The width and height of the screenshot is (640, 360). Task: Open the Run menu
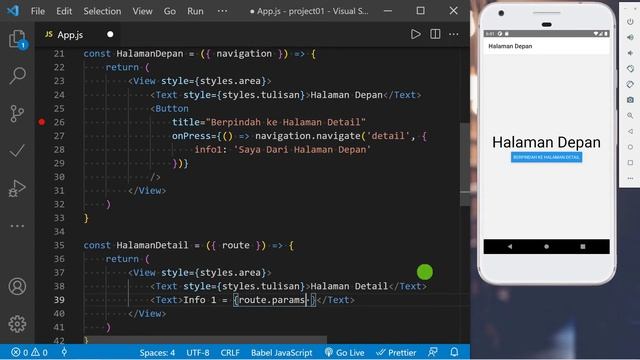pyautogui.click(x=195, y=11)
